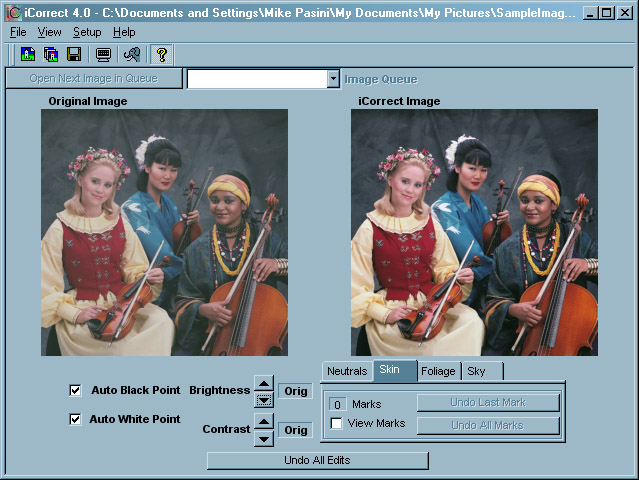
Task: Select the Neutrals tab
Action: tap(347, 371)
